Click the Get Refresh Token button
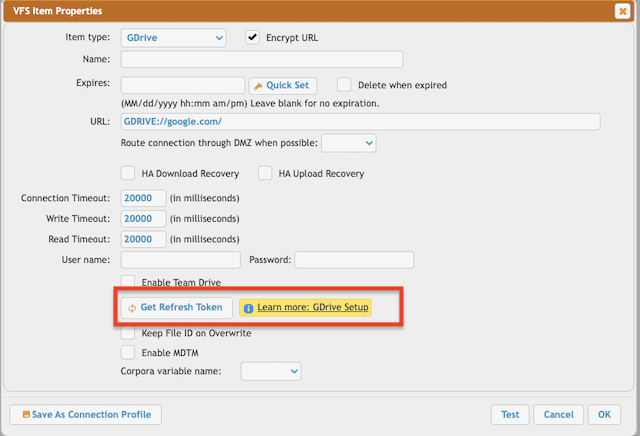640x436 pixels. tap(176, 307)
